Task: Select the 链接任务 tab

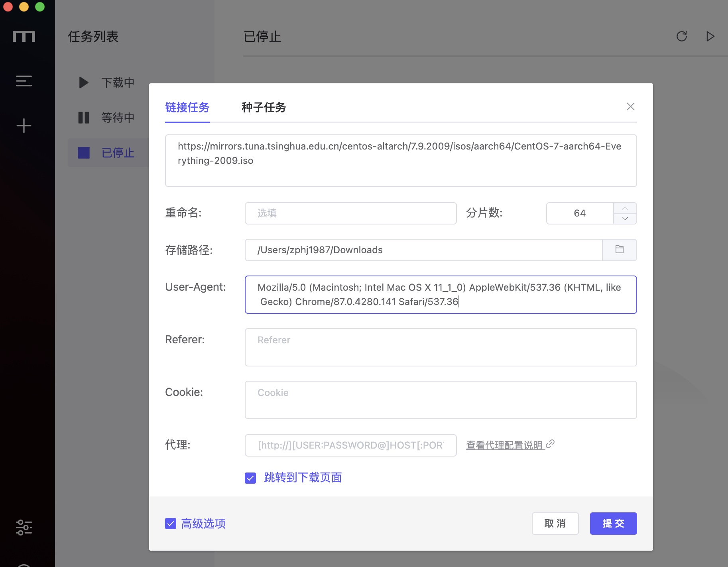Action: (187, 107)
